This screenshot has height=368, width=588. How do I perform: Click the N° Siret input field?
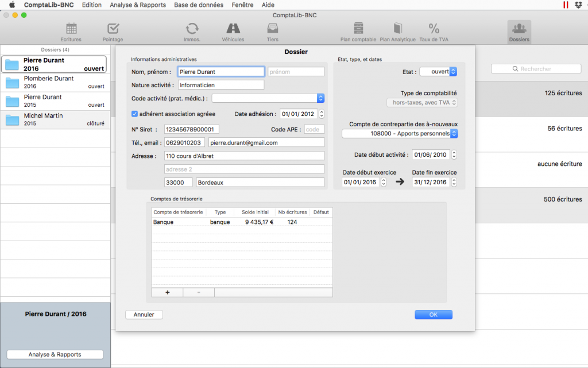click(192, 129)
